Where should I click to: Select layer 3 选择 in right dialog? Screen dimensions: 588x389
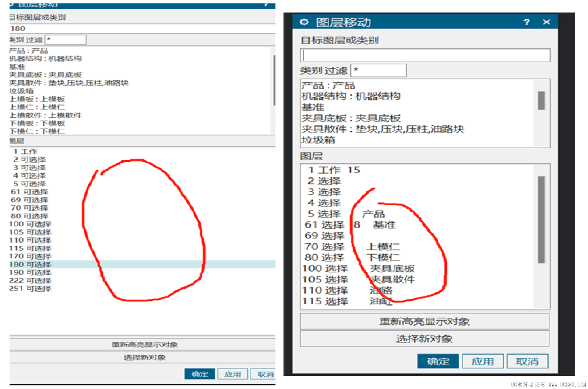324,192
